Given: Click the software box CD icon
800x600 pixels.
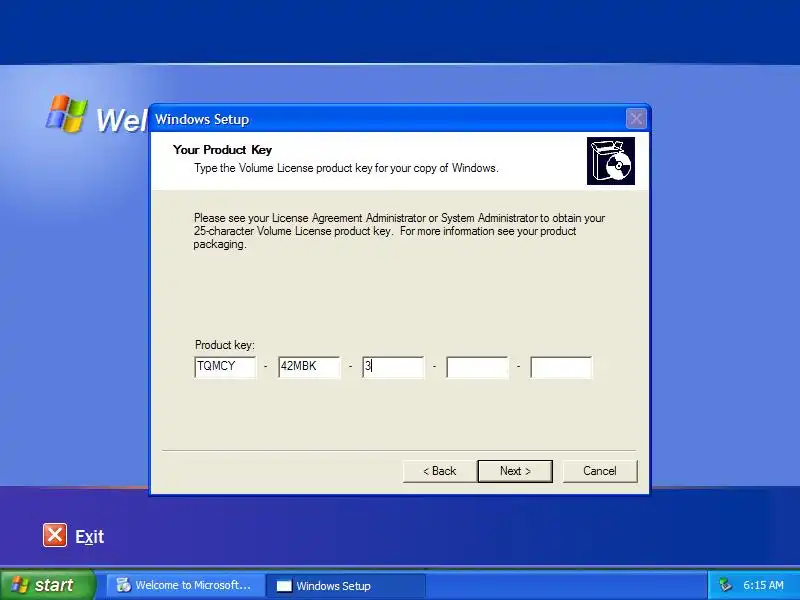Looking at the screenshot, I should [611, 161].
